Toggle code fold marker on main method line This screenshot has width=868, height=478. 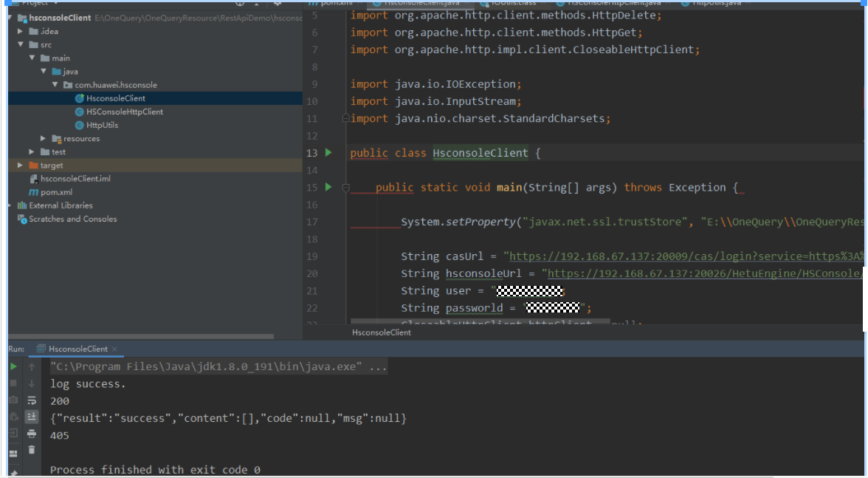pyautogui.click(x=345, y=188)
